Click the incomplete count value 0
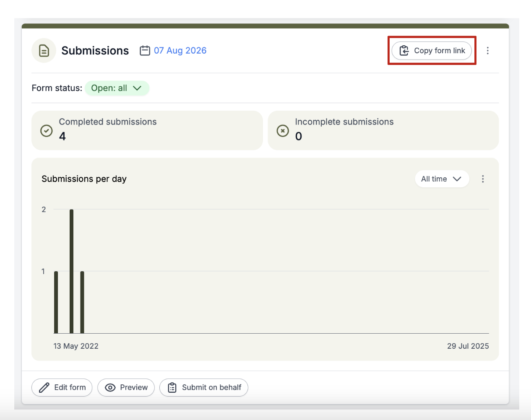 click(x=299, y=136)
